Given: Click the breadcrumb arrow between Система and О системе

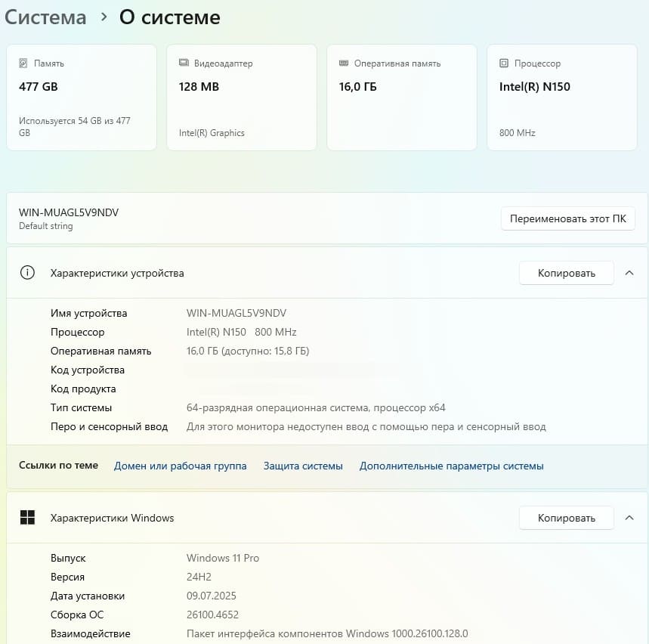Looking at the screenshot, I should tap(104, 17).
